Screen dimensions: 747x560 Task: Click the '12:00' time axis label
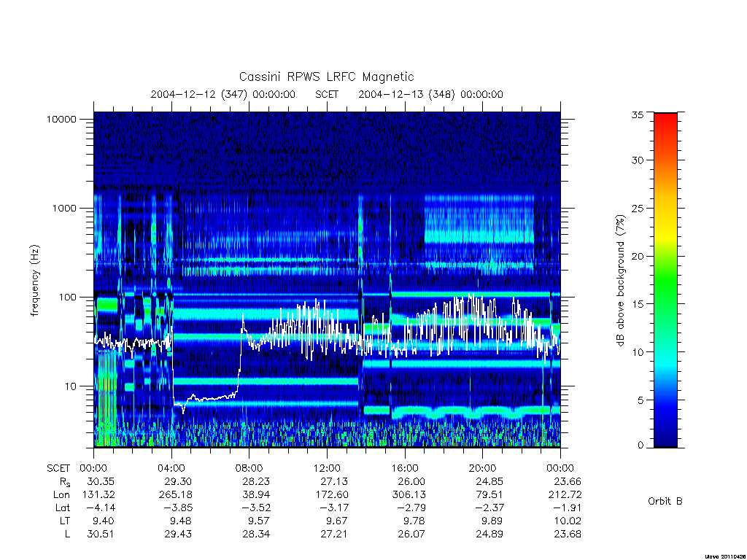(x=327, y=468)
